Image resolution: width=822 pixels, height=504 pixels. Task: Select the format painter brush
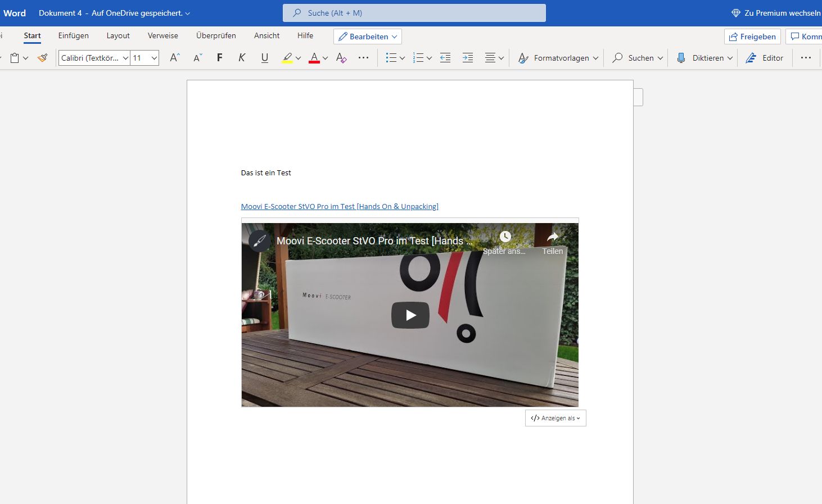point(42,58)
